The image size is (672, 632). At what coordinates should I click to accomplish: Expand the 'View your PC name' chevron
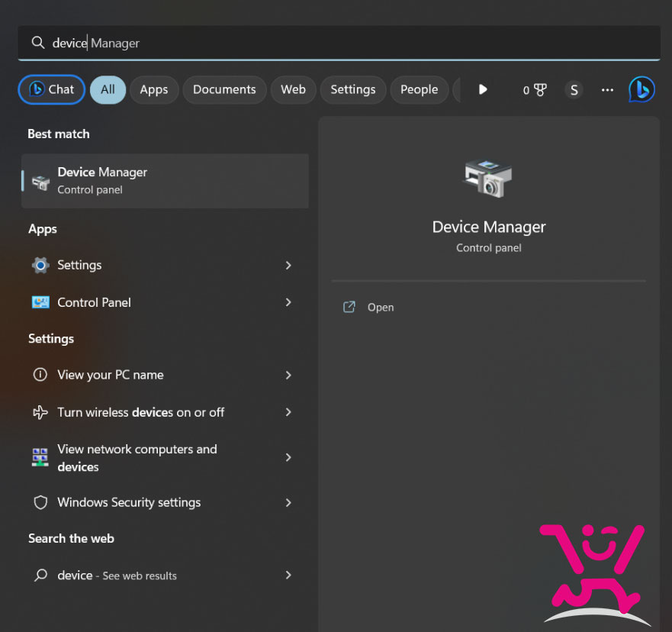tap(288, 376)
